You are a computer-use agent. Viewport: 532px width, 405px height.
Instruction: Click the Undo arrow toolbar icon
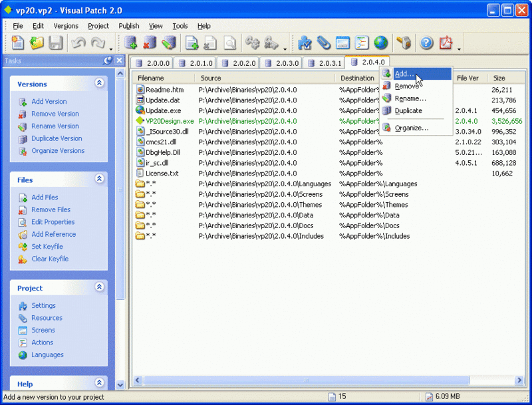point(78,43)
